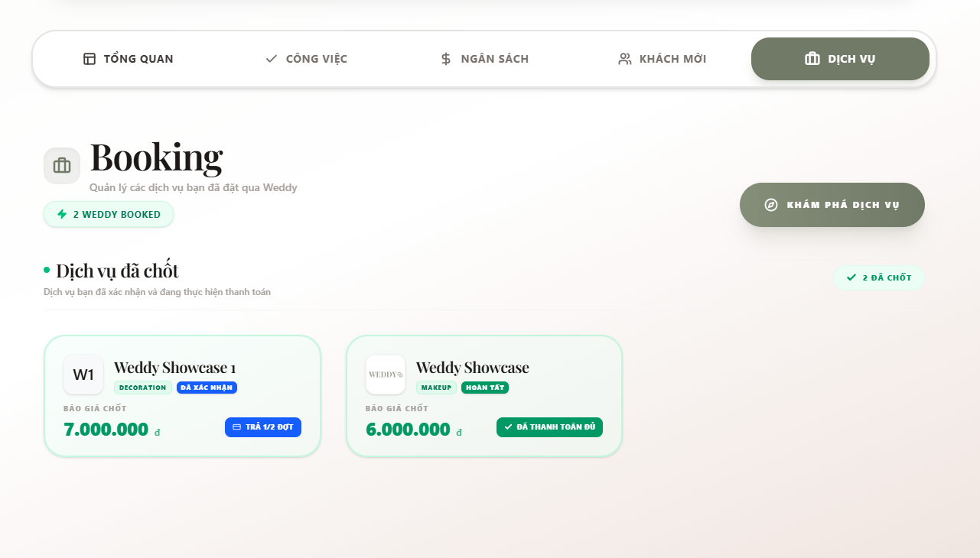Screen dimensions: 980x558
Task: Click the credit card icon in Trả 1/2 Đợt
Action: 237,427
